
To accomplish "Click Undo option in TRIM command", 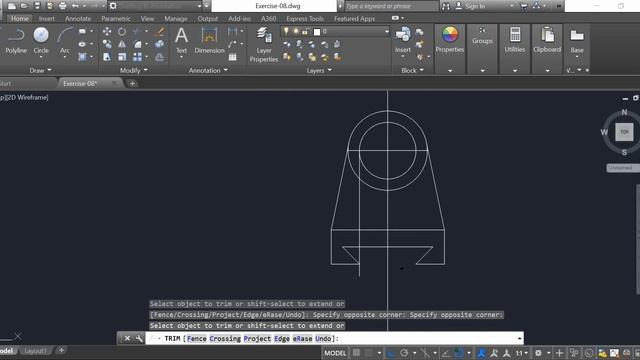I will click(323, 338).
